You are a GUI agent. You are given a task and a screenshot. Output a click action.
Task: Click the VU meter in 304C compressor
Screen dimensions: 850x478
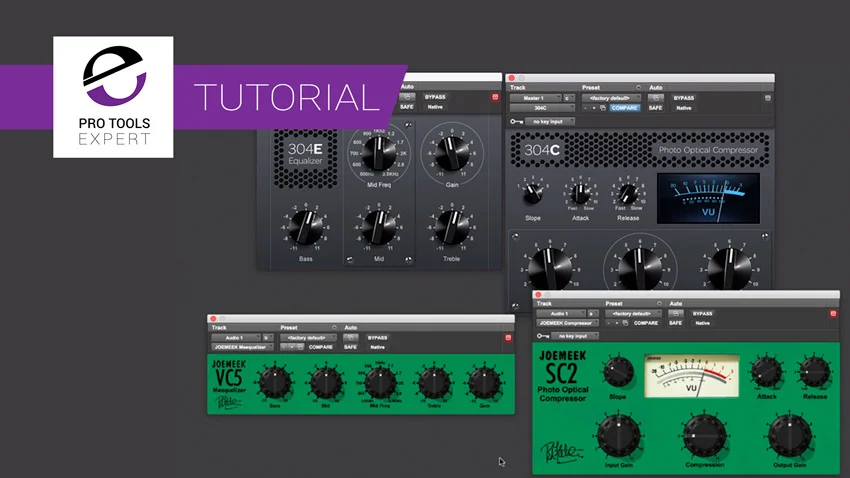click(x=708, y=198)
